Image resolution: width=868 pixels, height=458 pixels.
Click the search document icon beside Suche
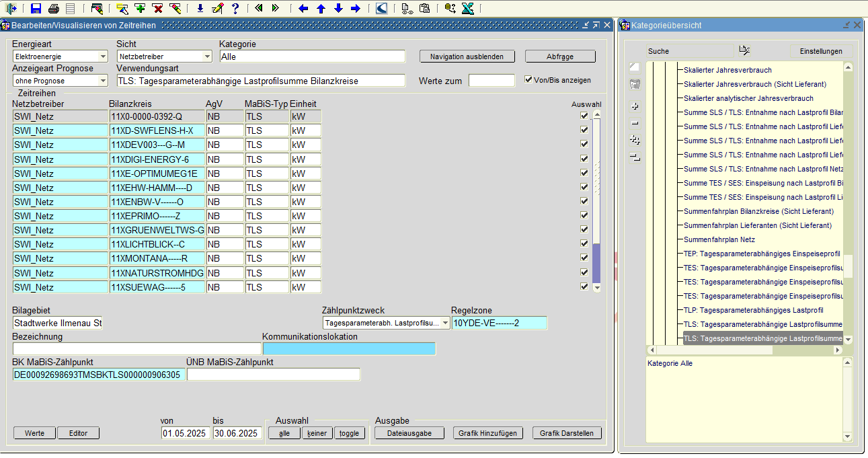(x=744, y=50)
